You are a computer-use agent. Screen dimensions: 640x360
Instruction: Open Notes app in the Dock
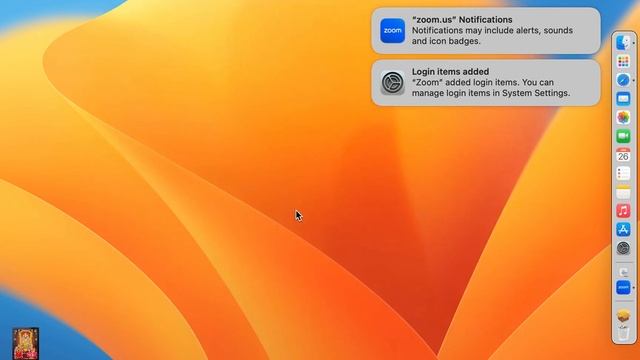(623, 192)
